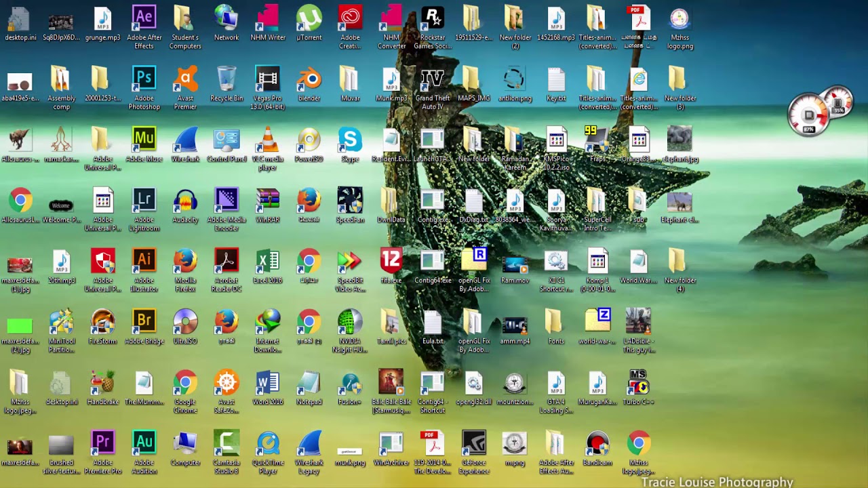Open Avast SafeZone browser icon

pos(226,391)
